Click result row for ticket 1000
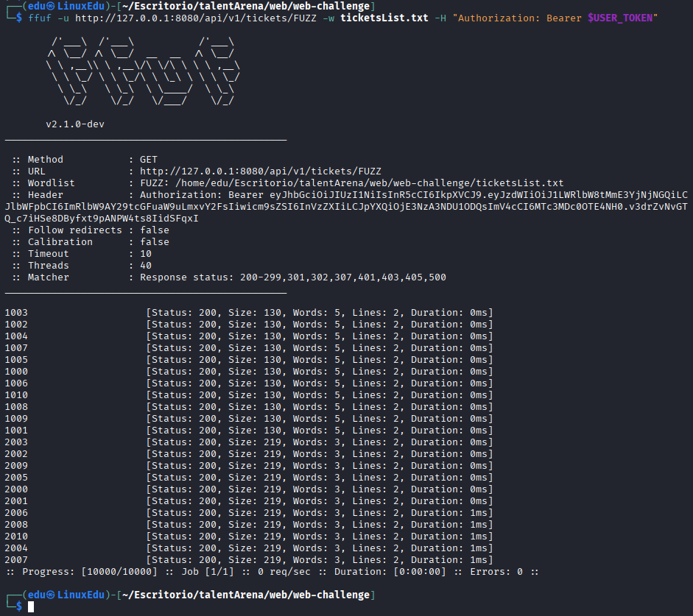The image size is (693, 616). [249, 372]
